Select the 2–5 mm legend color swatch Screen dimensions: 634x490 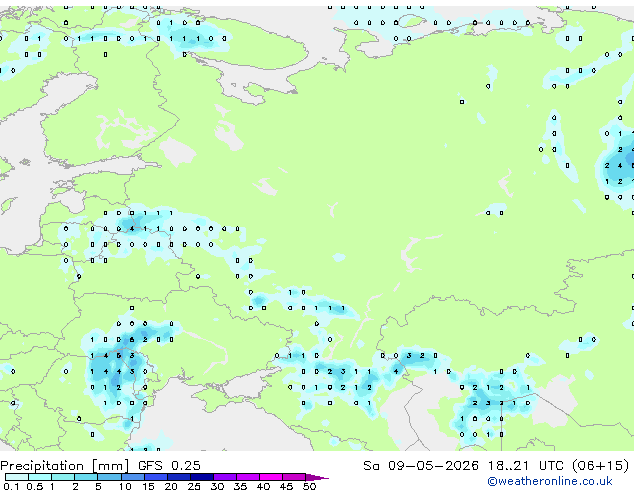86,477
